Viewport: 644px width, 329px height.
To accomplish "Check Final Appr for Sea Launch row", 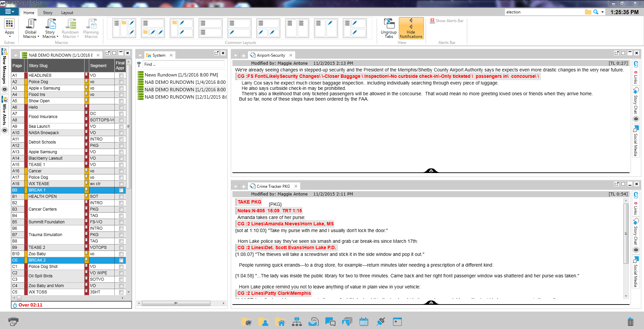I will pos(121,126).
